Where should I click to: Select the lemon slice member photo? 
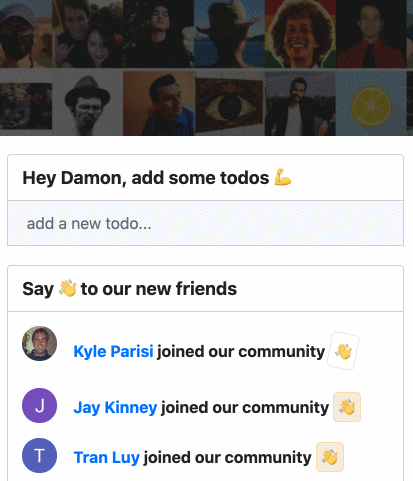371,103
